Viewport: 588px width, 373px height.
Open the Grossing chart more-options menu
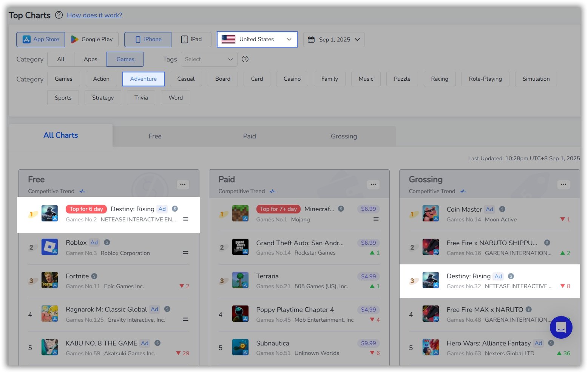(x=563, y=184)
